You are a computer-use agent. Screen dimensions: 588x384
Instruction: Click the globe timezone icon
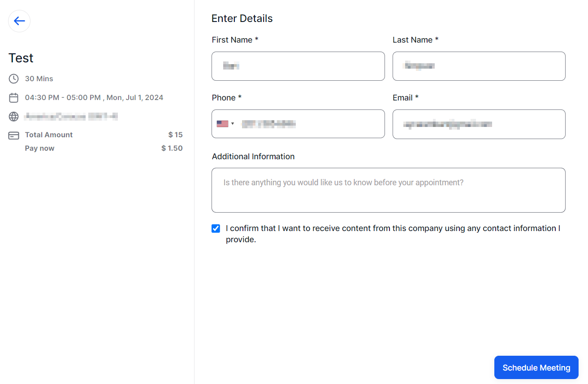click(14, 117)
